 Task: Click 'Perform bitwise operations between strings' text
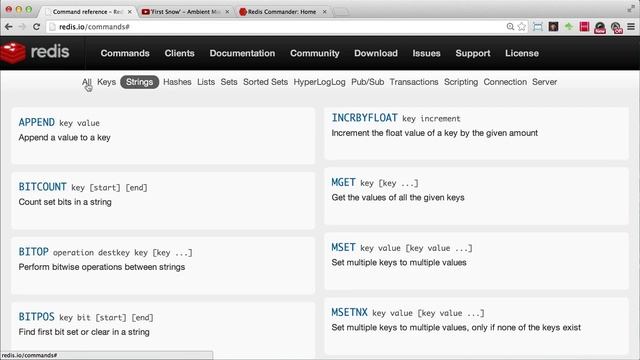(102, 267)
